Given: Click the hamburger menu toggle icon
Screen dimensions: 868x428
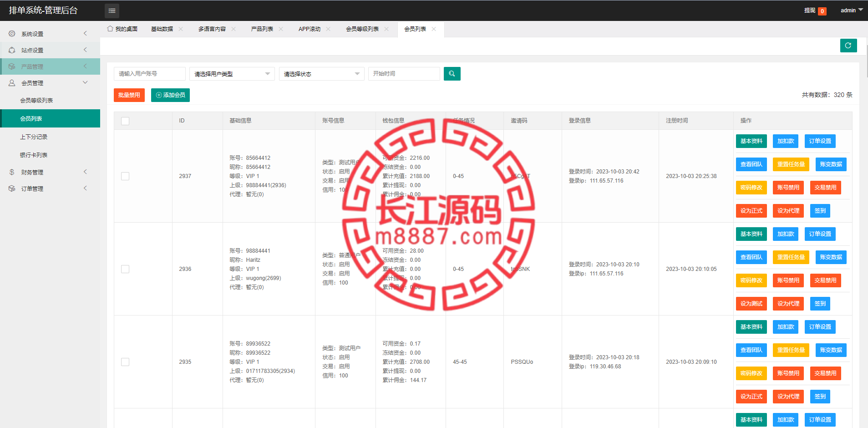Looking at the screenshot, I should (112, 10).
